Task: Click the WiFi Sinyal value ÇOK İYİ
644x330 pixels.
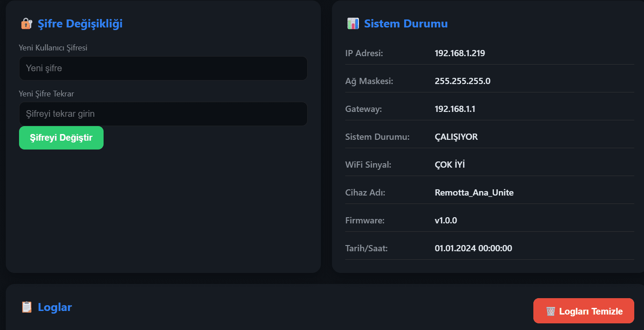Action: tap(450, 165)
